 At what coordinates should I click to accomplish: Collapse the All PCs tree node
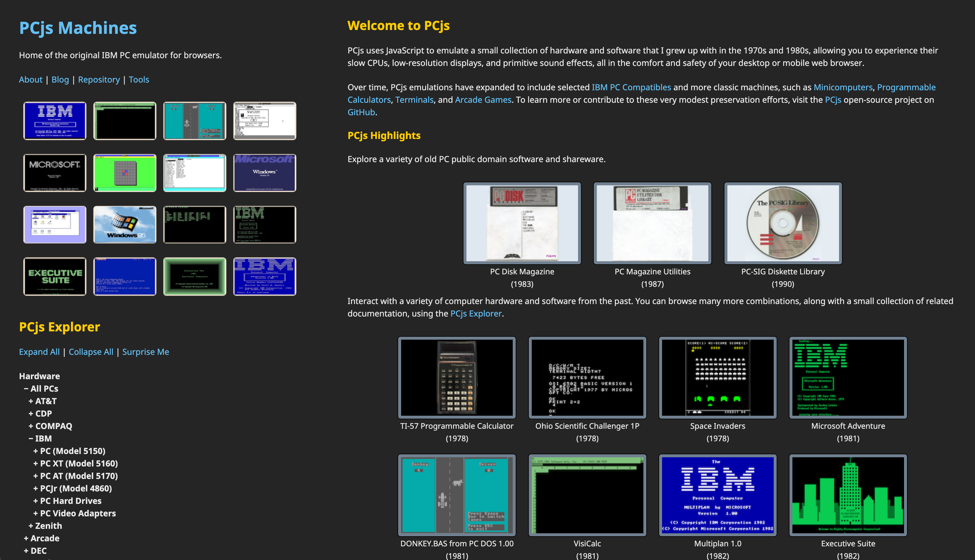[41, 388]
